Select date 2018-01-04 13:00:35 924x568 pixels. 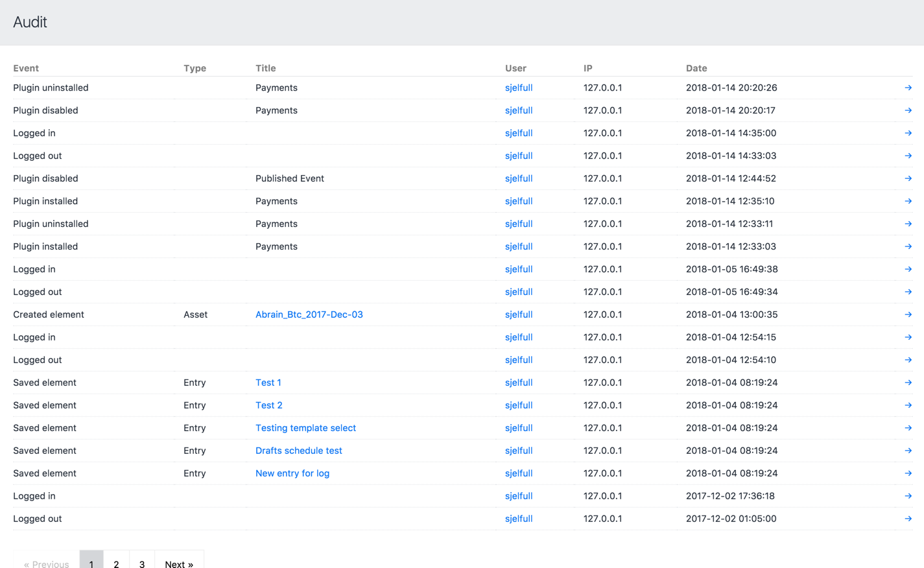pos(731,314)
